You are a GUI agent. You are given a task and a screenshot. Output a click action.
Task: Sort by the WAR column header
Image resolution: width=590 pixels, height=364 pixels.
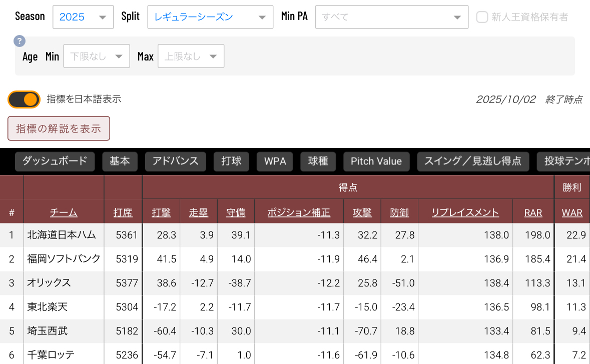572,212
